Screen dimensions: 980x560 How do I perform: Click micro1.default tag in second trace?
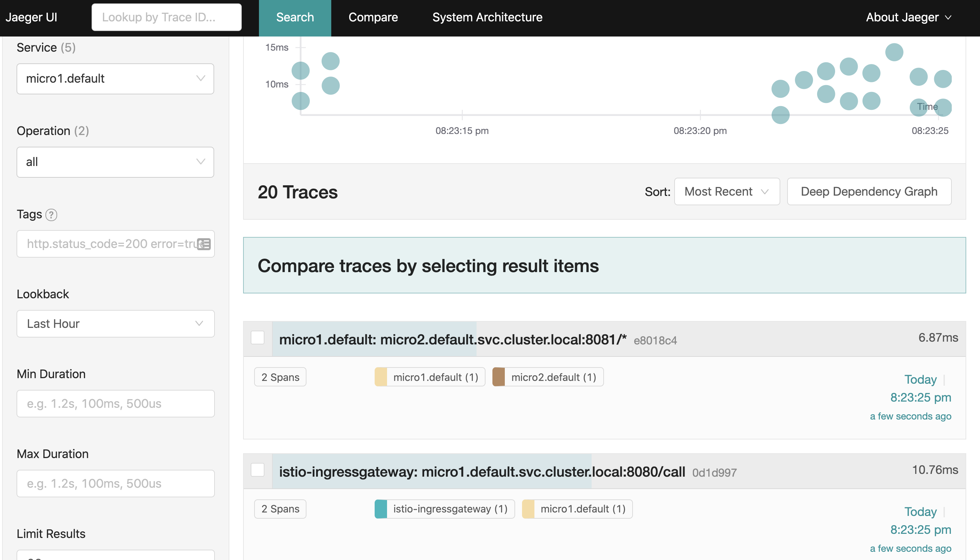577,509
